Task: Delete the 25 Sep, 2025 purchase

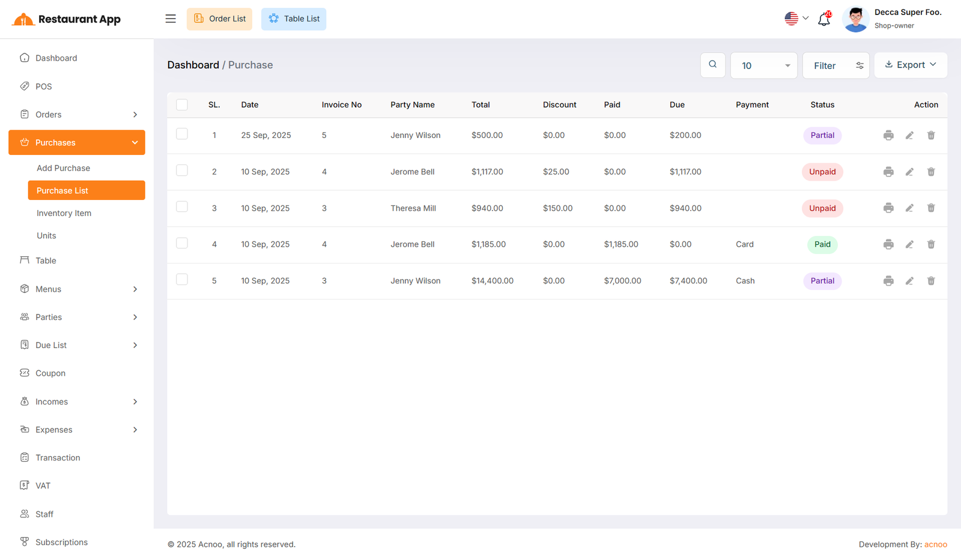Action: tap(930, 136)
